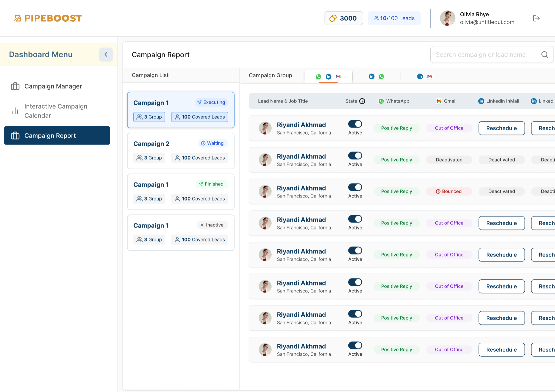555x392 pixels.
Task: Select WhatsApp, LinkedIn, Gmail group tab
Action: (328, 77)
